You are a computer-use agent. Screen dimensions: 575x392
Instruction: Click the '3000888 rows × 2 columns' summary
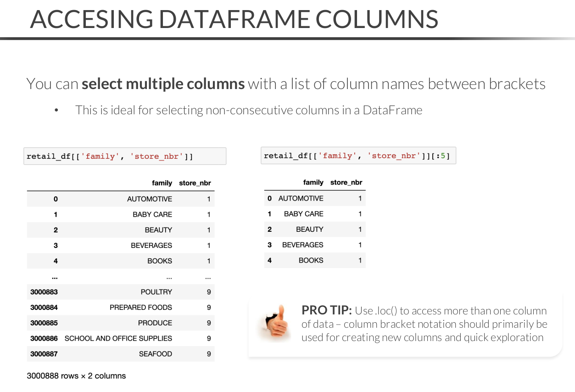point(76,376)
